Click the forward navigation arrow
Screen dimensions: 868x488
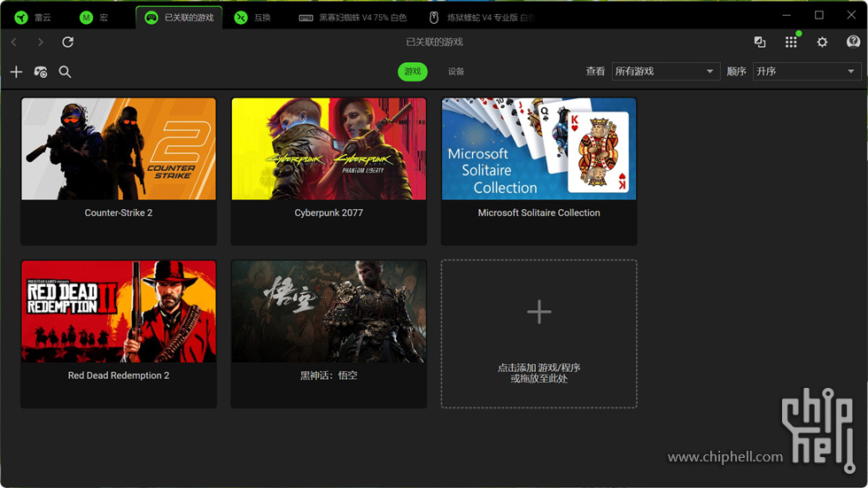40,42
